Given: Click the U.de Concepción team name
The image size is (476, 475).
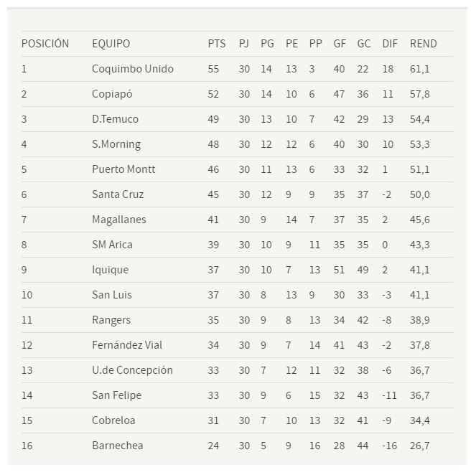Looking at the screenshot, I should (132, 371).
